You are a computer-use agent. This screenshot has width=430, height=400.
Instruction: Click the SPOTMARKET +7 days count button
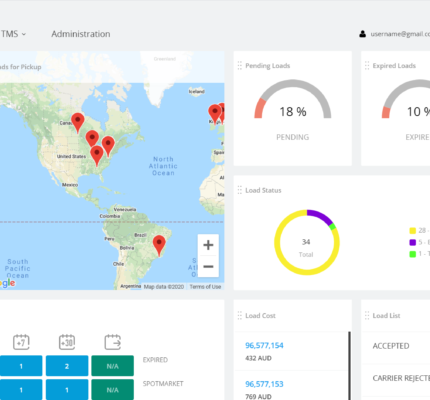click(21, 389)
